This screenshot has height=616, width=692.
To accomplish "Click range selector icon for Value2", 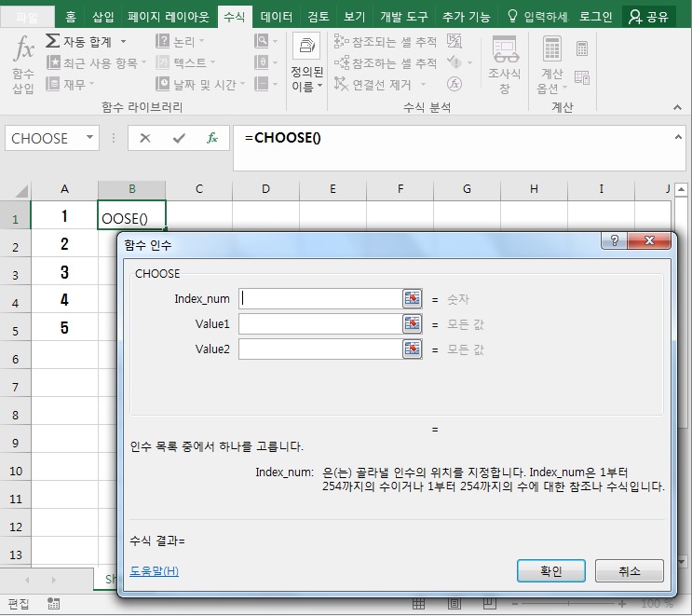I will click(413, 349).
